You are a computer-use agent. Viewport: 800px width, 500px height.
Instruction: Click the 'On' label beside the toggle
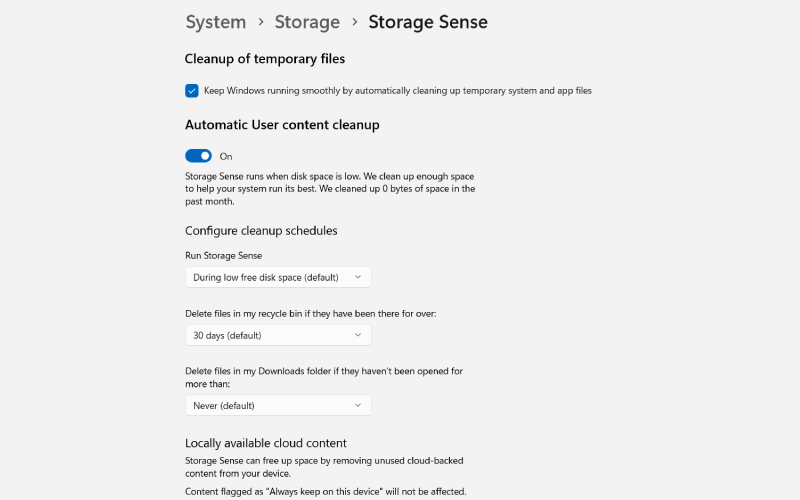(226, 156)
